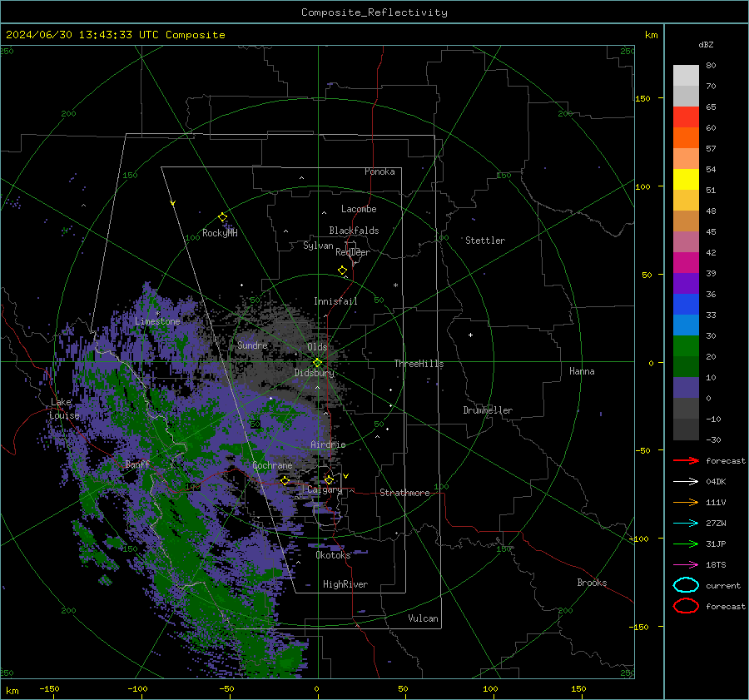This screenshot has height=700, width=749.
Task: Click the yellow diamond marker at RockyMH
Action: pyautogui.click(x=222, y=217)
